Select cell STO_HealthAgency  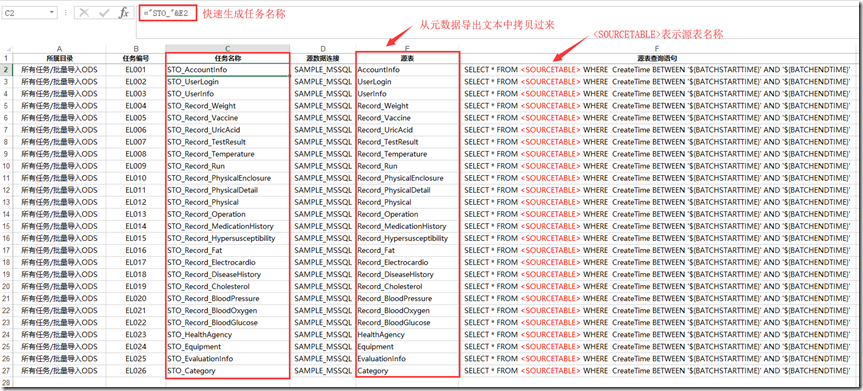228,335
